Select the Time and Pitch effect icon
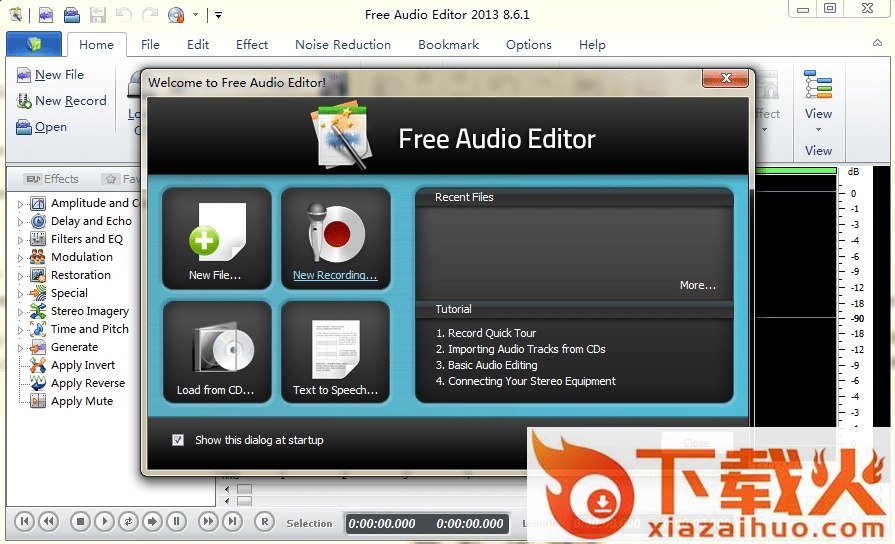Image resolution: width=895 pixels, height=544 pixels. click(38, 329)
